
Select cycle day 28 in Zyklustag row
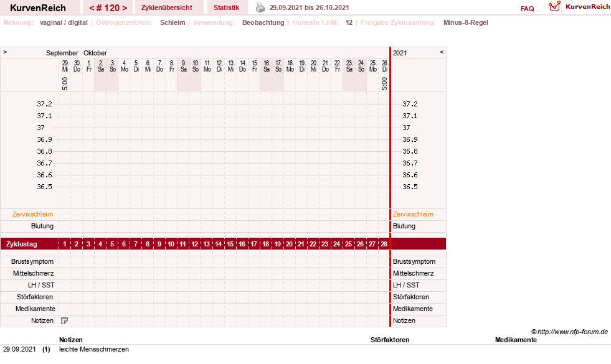(x=384, y=244)
